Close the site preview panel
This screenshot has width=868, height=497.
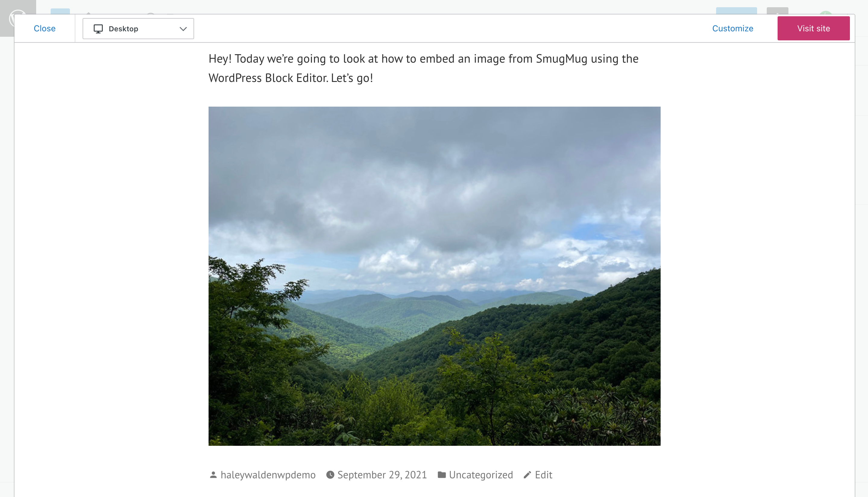point(45,28)
